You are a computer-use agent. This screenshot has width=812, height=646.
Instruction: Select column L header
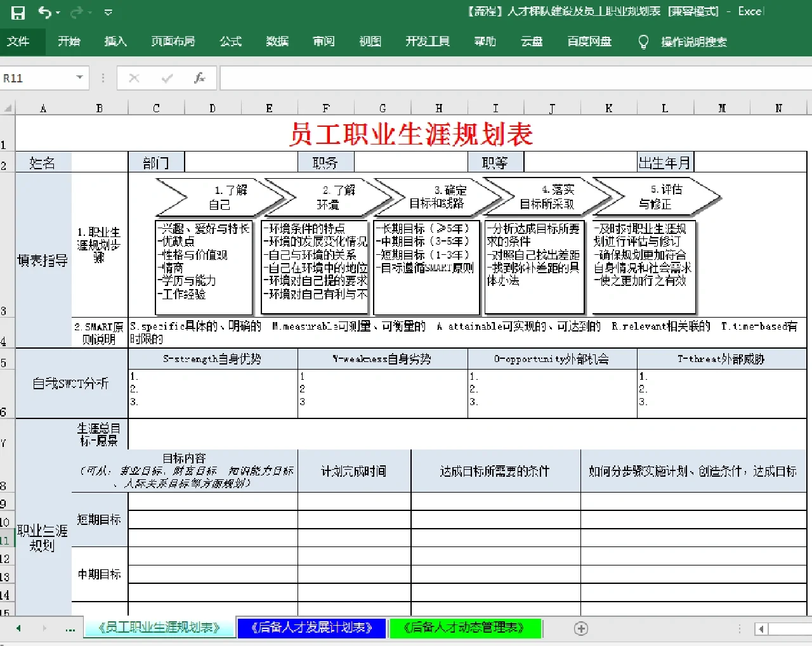click(665, 108)
